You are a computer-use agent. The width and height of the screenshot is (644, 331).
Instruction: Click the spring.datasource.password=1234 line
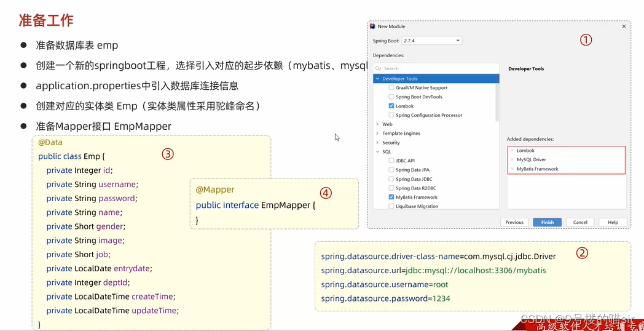click(386, 298)
